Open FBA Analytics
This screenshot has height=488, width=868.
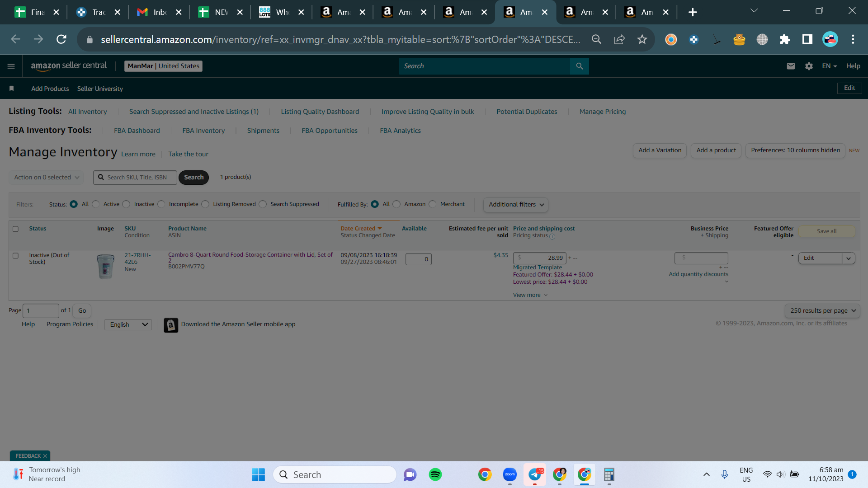pyautogui.click(x=400, y=131)
